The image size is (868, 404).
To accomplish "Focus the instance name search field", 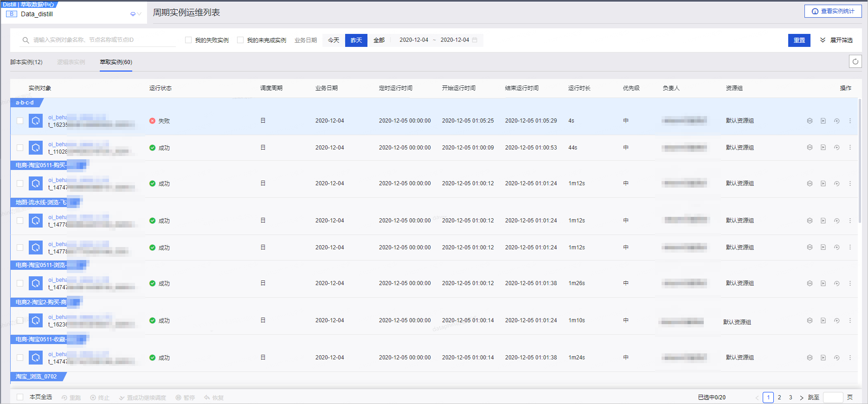I will pos(98,40).
